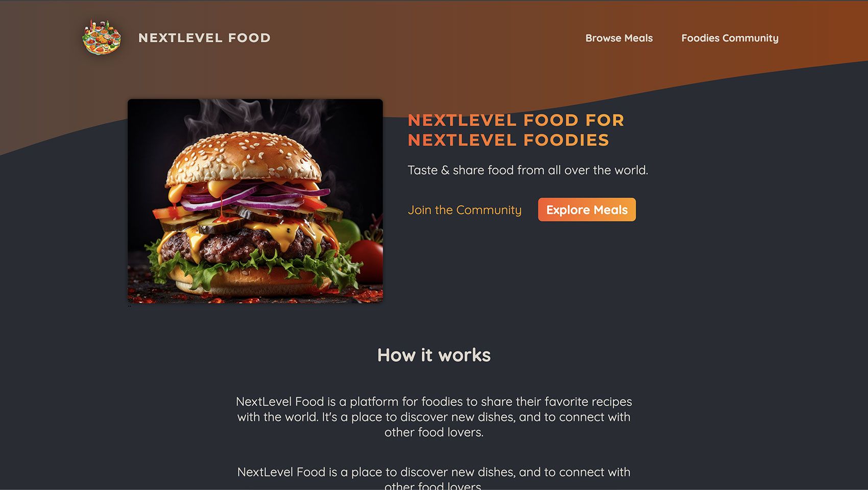
Task: Click the Taste & share food tagline
Action: click(528, 170)
